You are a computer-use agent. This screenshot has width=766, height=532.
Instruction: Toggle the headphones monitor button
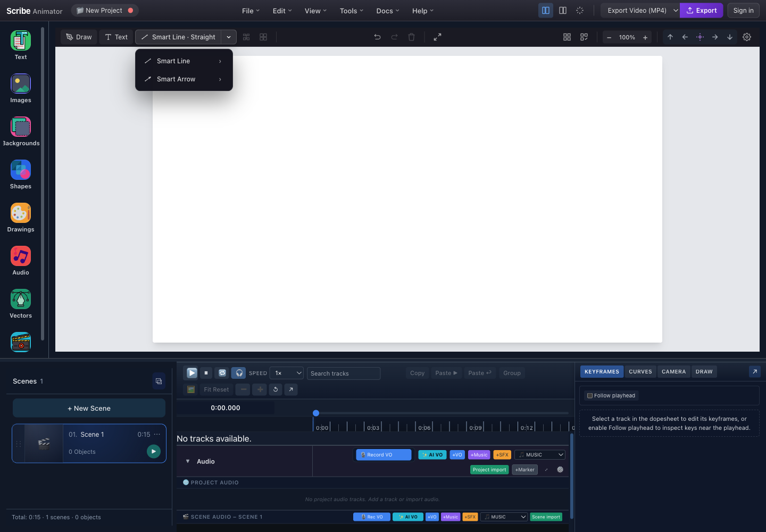click(239, 373)
